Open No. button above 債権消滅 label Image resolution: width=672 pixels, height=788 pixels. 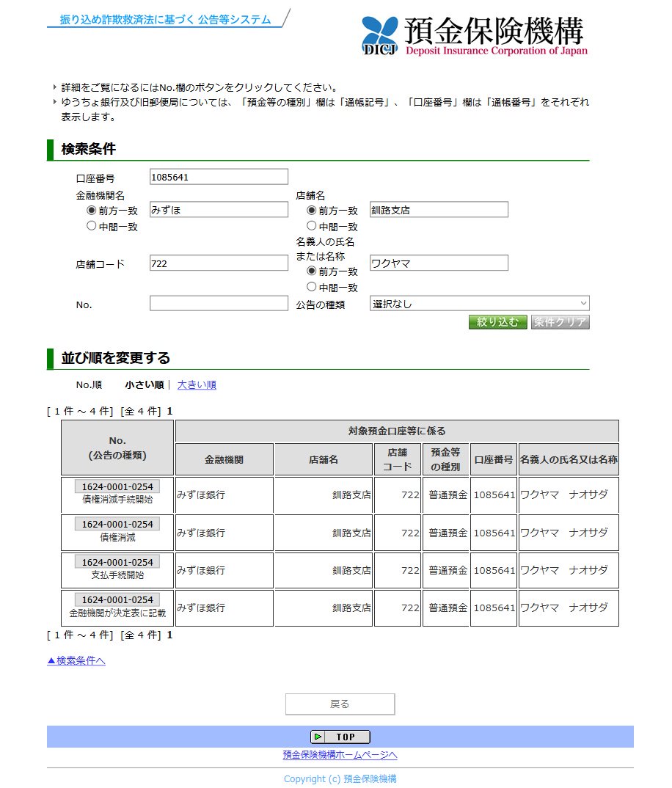point(117,524)
